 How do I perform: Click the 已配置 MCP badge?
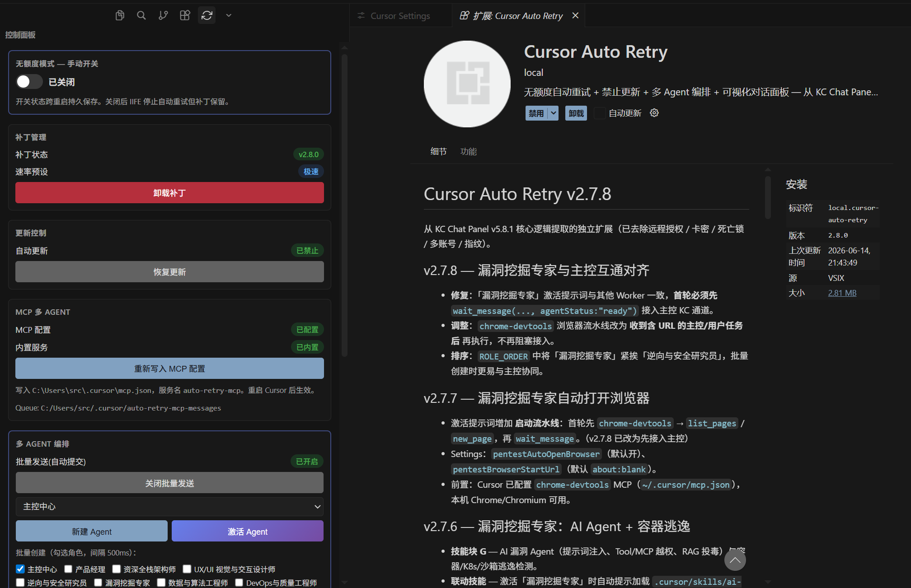pyautogui.click(x=307, y=330)
